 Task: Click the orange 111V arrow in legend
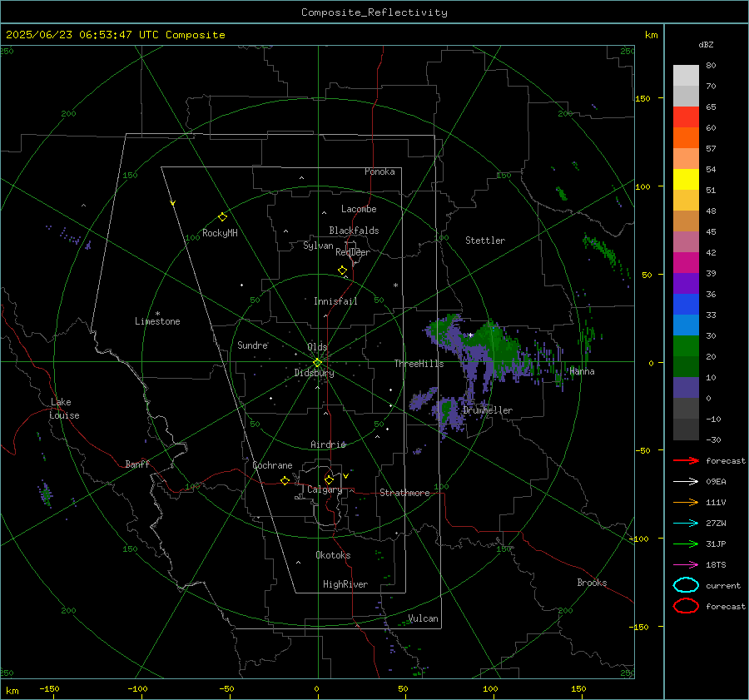click(686, 502)
